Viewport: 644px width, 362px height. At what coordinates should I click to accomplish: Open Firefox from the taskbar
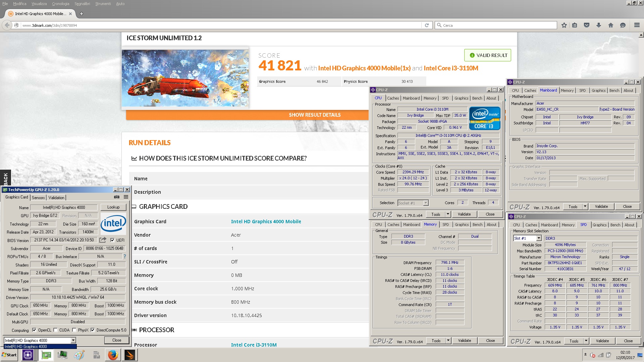point(113,355)
